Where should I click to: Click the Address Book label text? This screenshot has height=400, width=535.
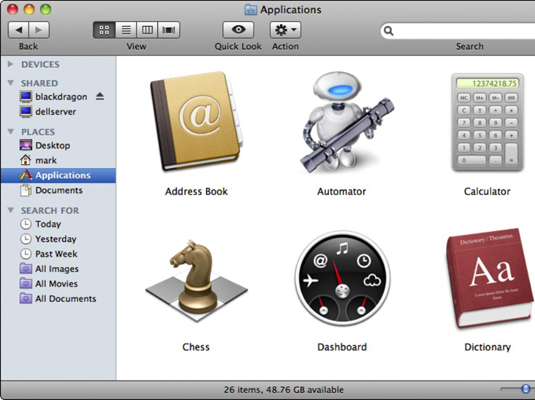[x=197, y=191]
